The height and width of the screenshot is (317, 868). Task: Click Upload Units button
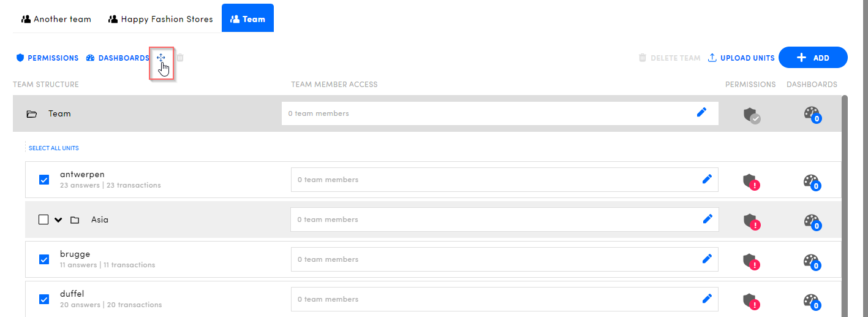pyautogui.click(x=741, y=58)
